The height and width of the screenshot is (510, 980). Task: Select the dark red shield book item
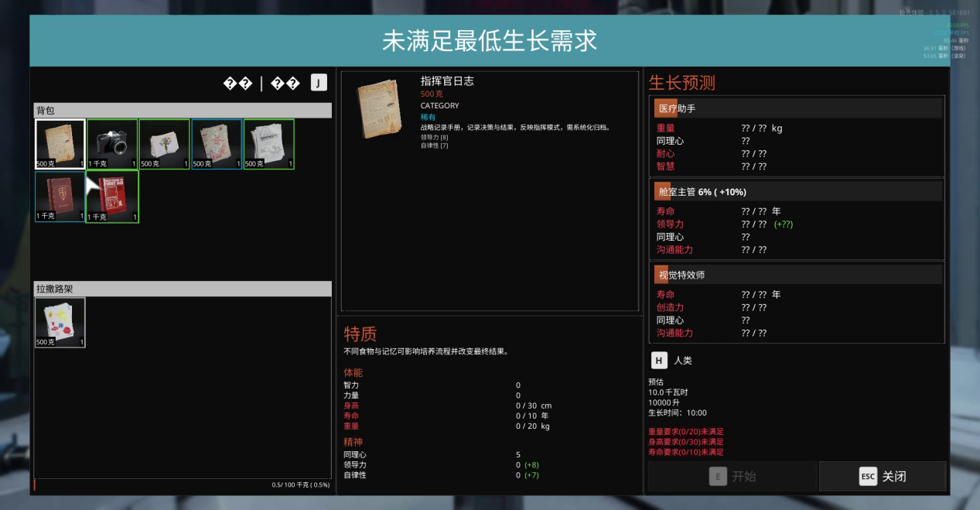click(x=60, y=197)
